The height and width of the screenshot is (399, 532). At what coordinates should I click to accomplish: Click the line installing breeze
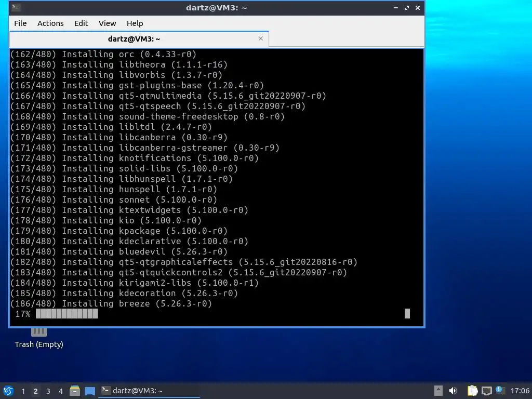(111, 303)
